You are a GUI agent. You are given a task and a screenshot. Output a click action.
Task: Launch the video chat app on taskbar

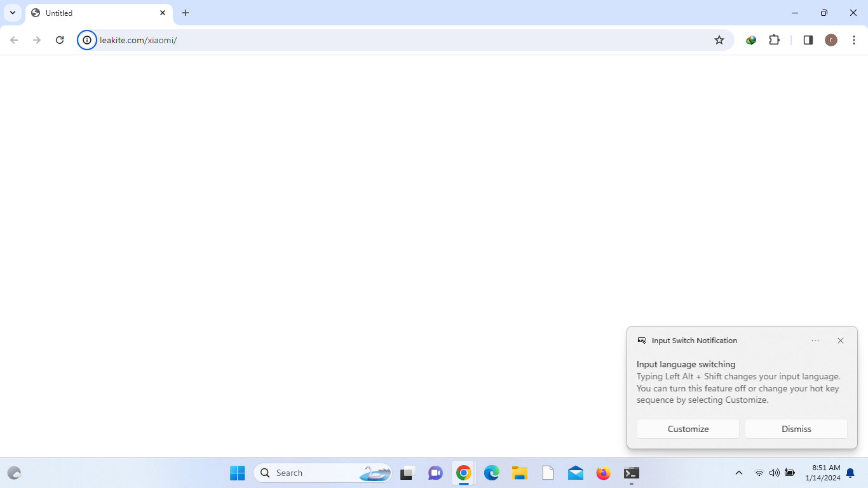click(435, 473)
